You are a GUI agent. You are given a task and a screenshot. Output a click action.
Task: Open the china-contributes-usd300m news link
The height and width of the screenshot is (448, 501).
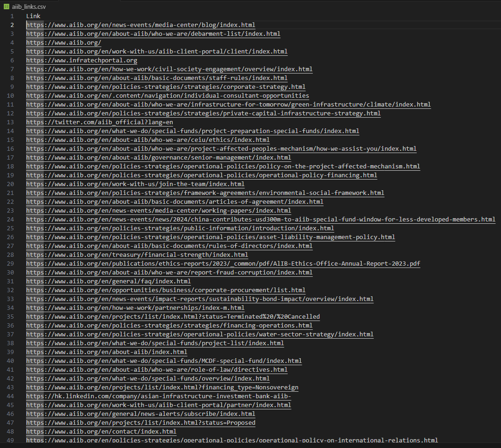(261, 220)
